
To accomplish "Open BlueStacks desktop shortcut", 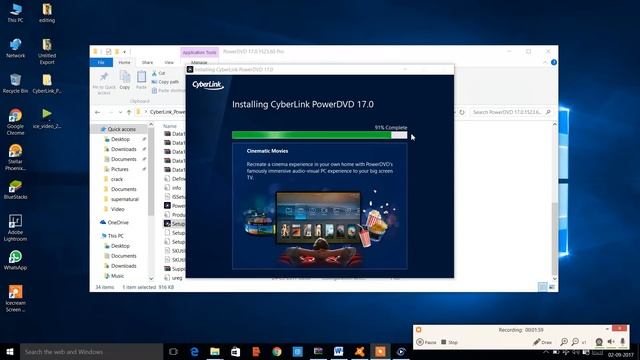I will (16, 190).
